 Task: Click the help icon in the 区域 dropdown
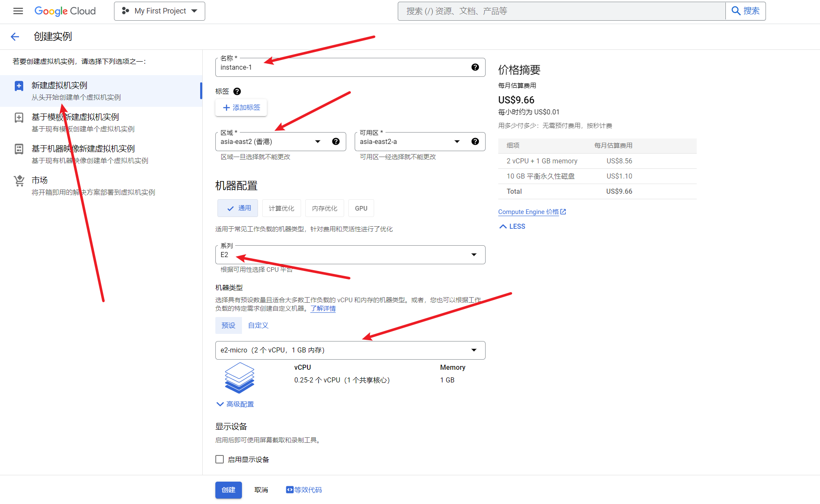336,142
